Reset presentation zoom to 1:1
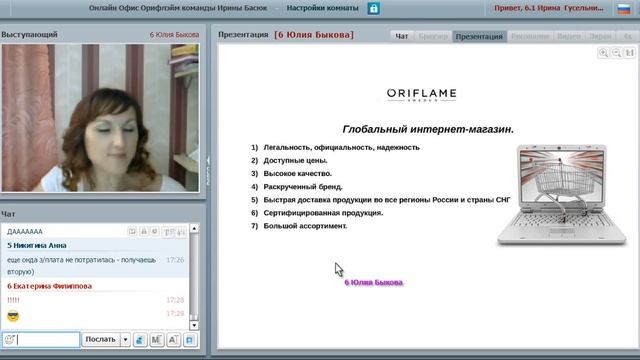640x360 pixels. pyautogui.click(x=629, y=53)
